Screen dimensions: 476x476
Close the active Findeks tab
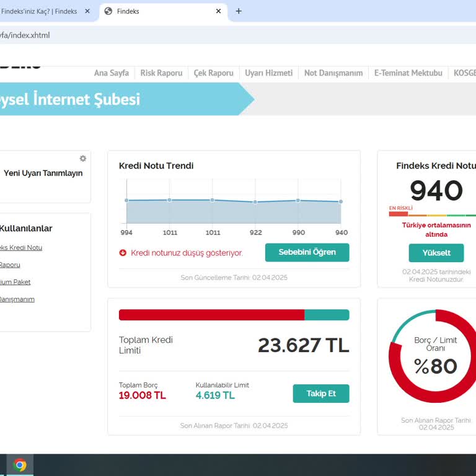pos(218,11)
